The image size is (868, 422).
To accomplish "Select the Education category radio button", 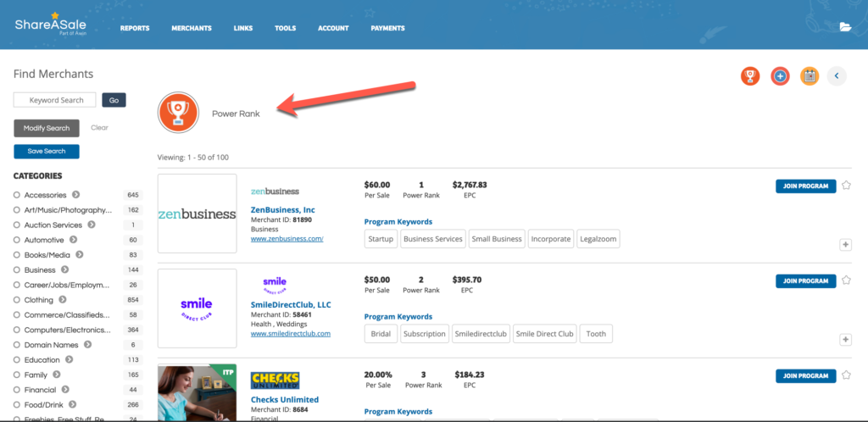I will (x=17, y=359).
